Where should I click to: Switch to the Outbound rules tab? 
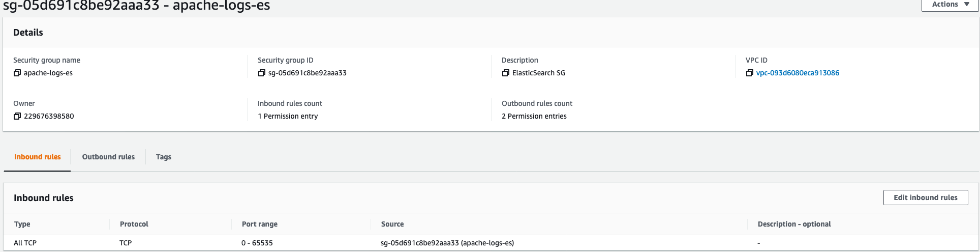(108, 157)
